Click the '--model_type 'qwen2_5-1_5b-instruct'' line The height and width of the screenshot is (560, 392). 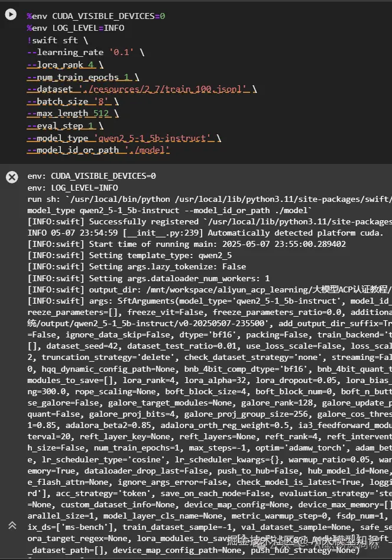coord(124,138)
